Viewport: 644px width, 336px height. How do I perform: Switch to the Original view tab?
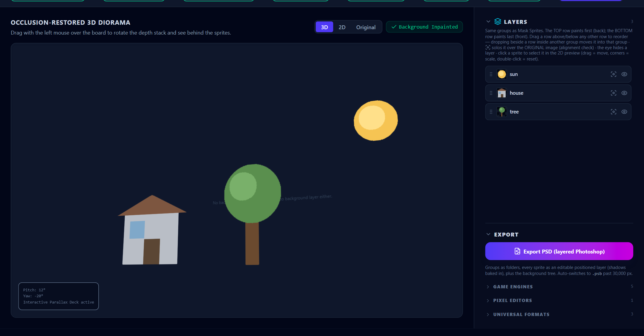tap(366, 27)
